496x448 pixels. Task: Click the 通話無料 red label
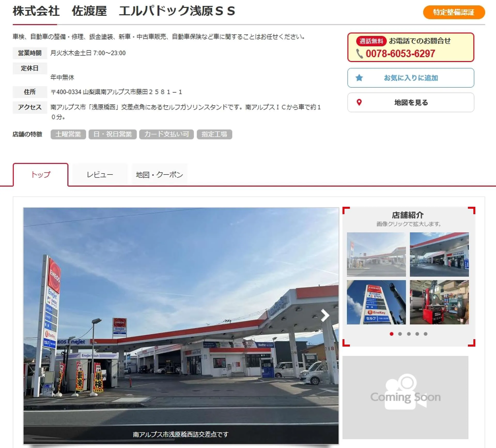[371, 41]
